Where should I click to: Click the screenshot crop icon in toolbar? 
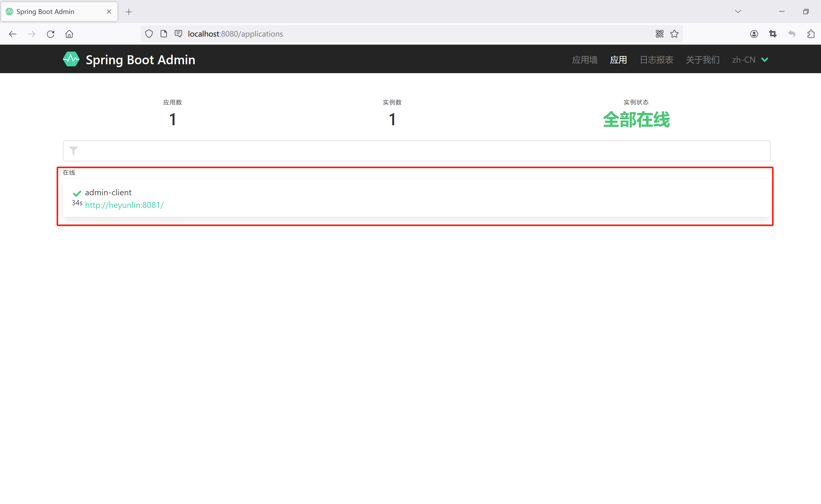[x=773, y=34]
